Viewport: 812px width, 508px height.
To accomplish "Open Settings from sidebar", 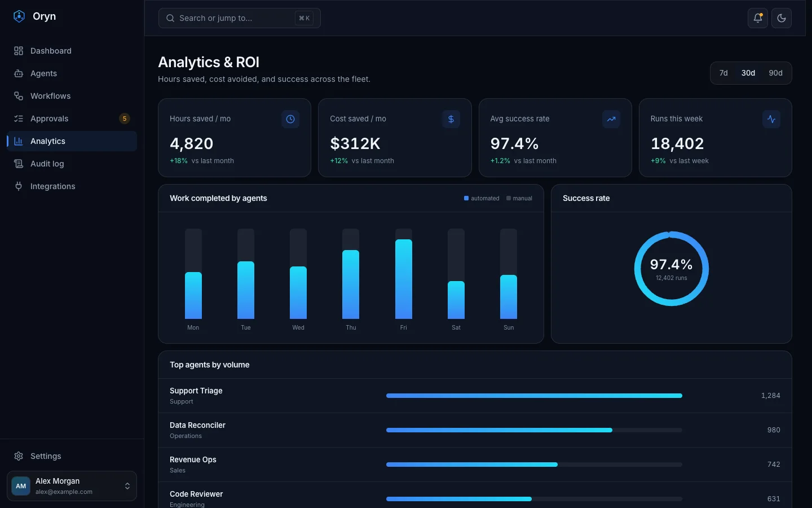I will [x=72, y=456].
